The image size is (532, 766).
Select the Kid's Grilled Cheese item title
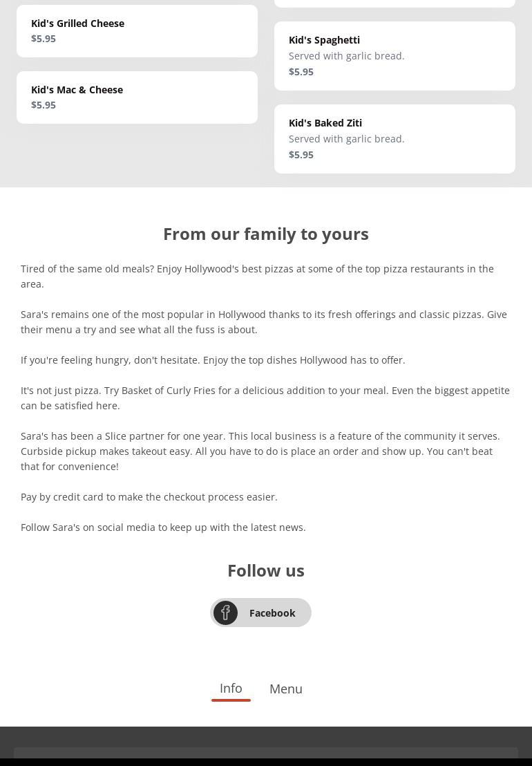(x=77, y=24)
